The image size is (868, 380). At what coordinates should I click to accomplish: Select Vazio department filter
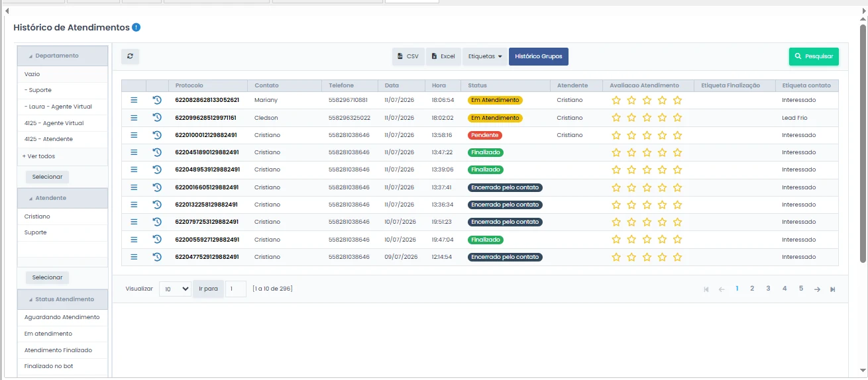[63, 74]
